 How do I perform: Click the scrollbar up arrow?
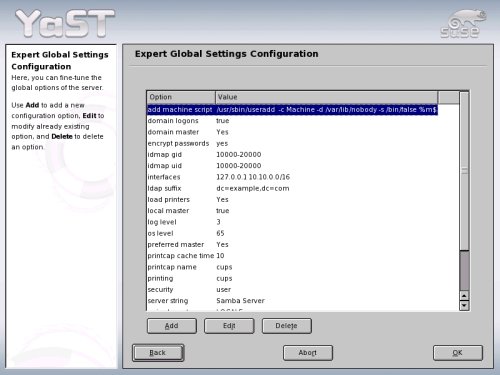point(464,296)
